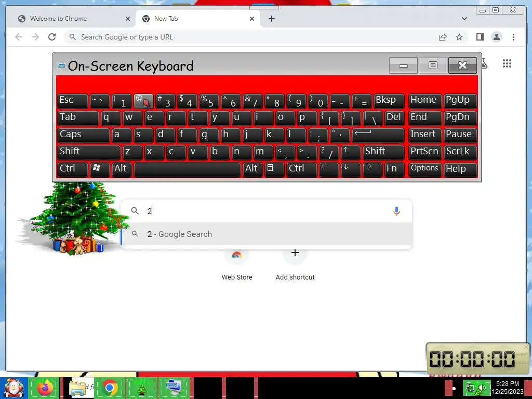Bookmark this tab with the star icon
The height and width of the screenshot is (399, 532).
tap(459, 37)
